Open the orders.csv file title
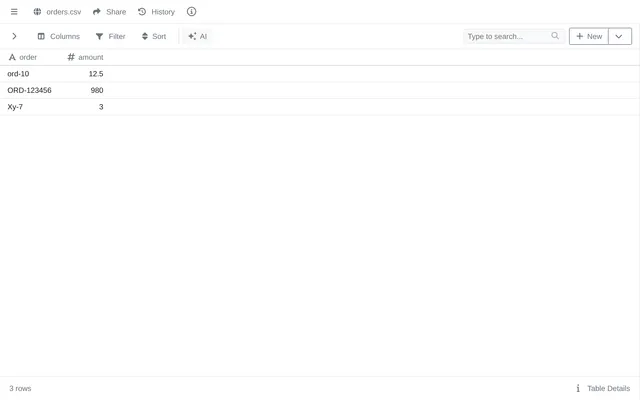The height and width of the screenshot is (400, 640). tap(64, 12)
